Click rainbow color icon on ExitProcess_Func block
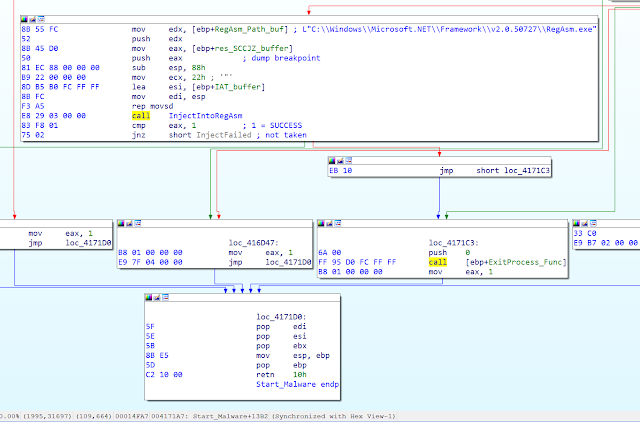This screenshot has width=640, height=422. 321,223
